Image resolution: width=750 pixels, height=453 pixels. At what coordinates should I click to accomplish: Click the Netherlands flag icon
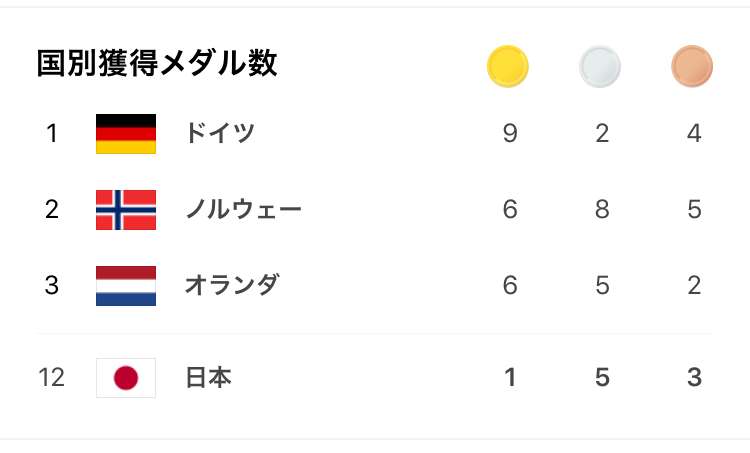(126, 286)
